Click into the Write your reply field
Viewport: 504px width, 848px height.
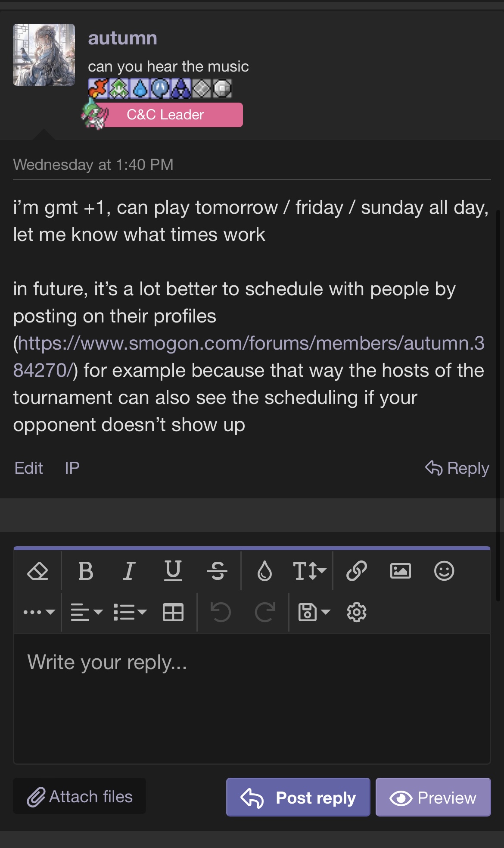pyautogui.click(x=252, y=698)
